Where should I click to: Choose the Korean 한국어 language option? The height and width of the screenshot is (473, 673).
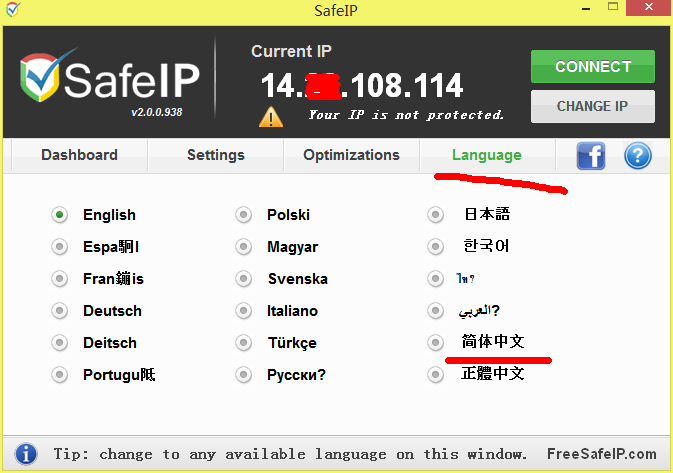(x=435, y=247)
